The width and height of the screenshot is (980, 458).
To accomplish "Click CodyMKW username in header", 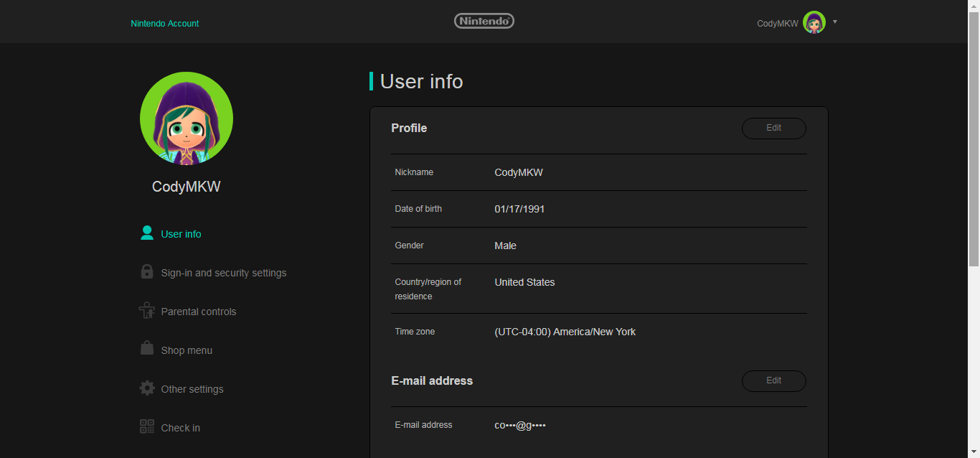I will click(x=778, y=24).
